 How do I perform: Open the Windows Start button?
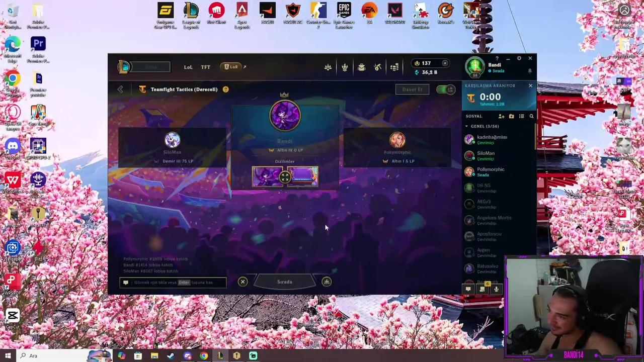click(x=8, y=356)
